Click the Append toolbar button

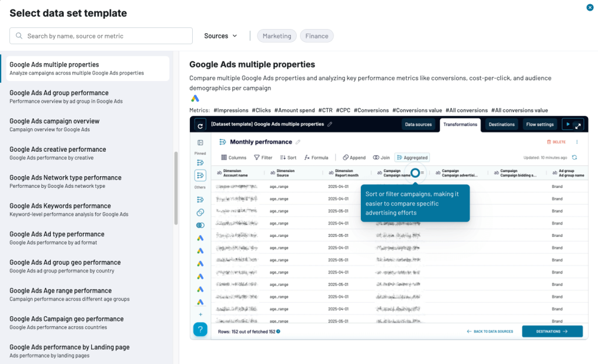pos(354,157)
